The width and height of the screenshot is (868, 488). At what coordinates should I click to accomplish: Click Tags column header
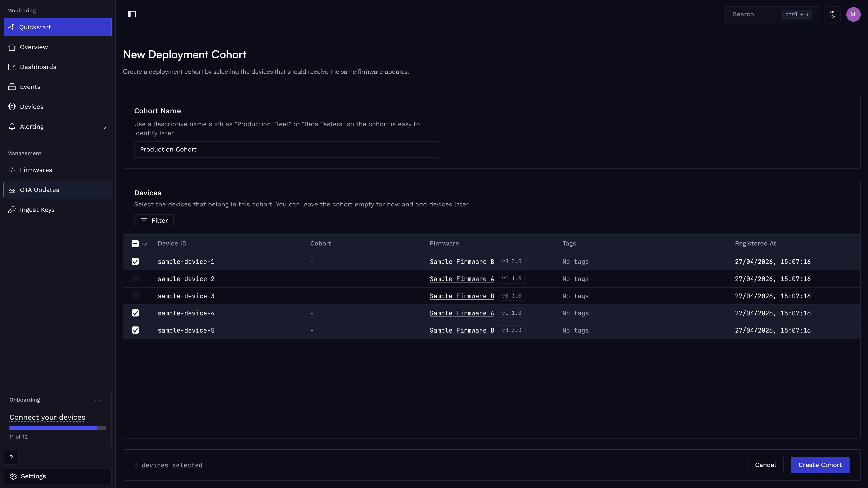click(569, 244)
